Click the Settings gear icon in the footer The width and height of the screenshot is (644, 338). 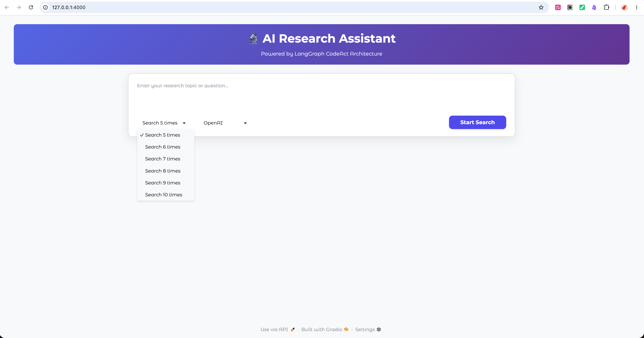pos(379,329)
